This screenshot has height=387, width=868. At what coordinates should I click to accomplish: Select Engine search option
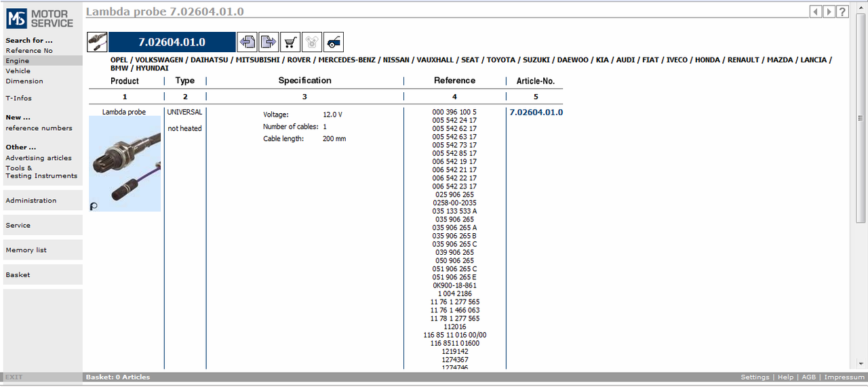(x=18, y=60)
